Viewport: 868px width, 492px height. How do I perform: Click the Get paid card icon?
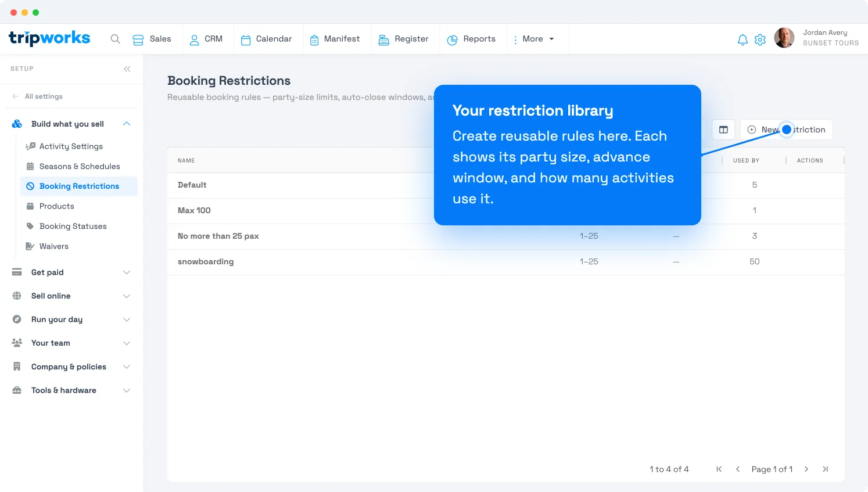17,272
